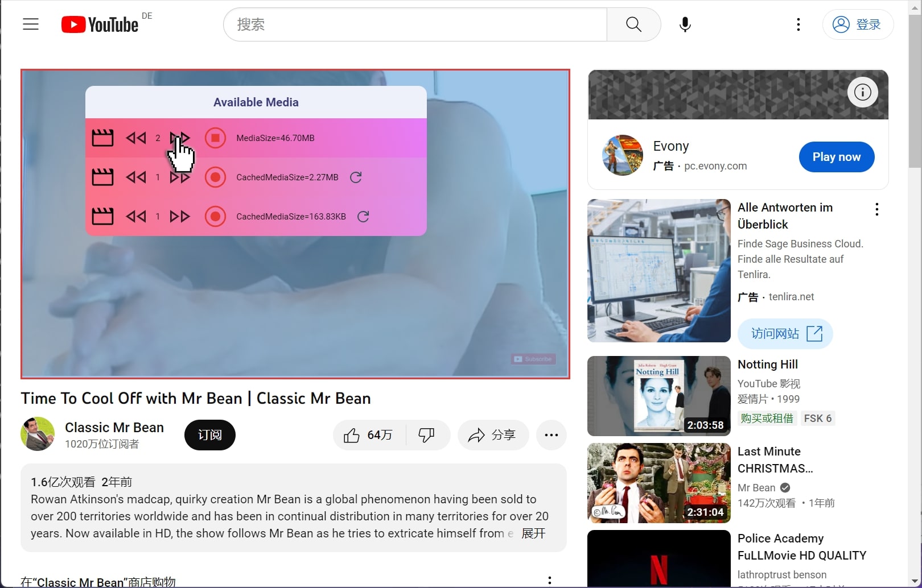Screen dimensions: 922x588
Task: Expand the video description via 展开
Action: 533,534
